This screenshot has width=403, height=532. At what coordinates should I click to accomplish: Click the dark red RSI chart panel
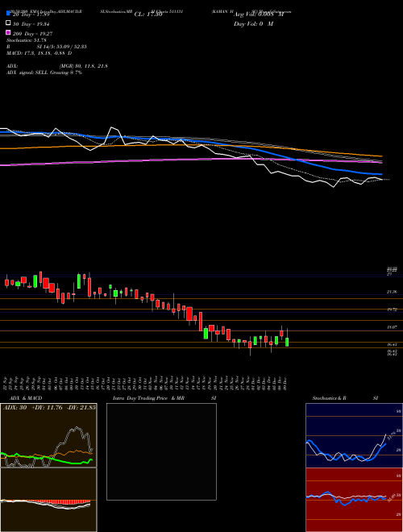[354, 500]
